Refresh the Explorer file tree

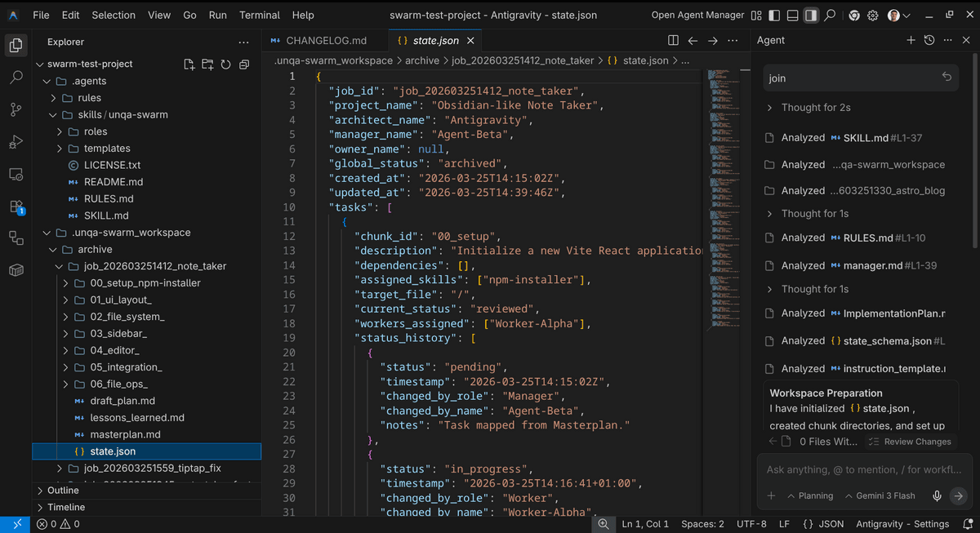click(x=225, y=64)
